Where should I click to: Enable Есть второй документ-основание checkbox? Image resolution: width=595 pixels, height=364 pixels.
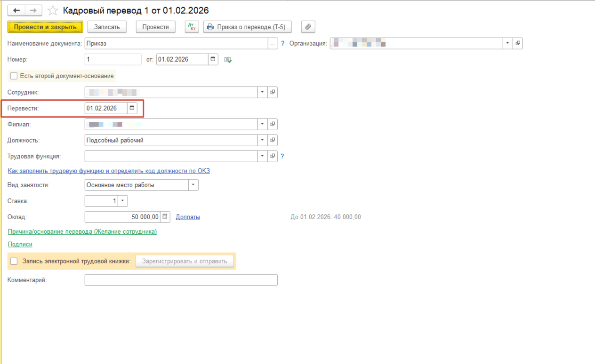14,76
